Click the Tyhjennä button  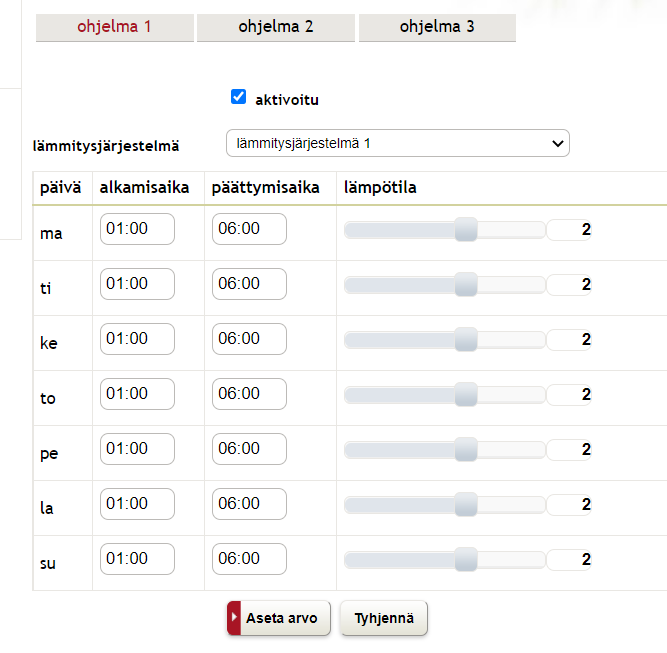point(384,618)
